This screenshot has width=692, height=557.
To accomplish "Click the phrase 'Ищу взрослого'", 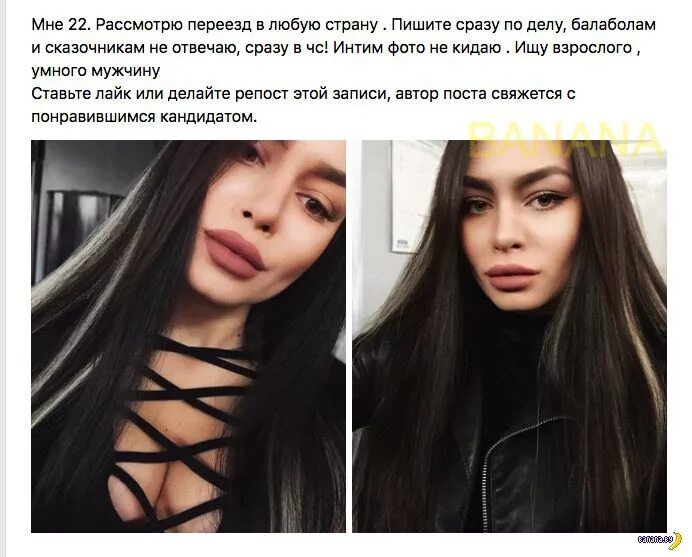I will [x=573, y=48].
